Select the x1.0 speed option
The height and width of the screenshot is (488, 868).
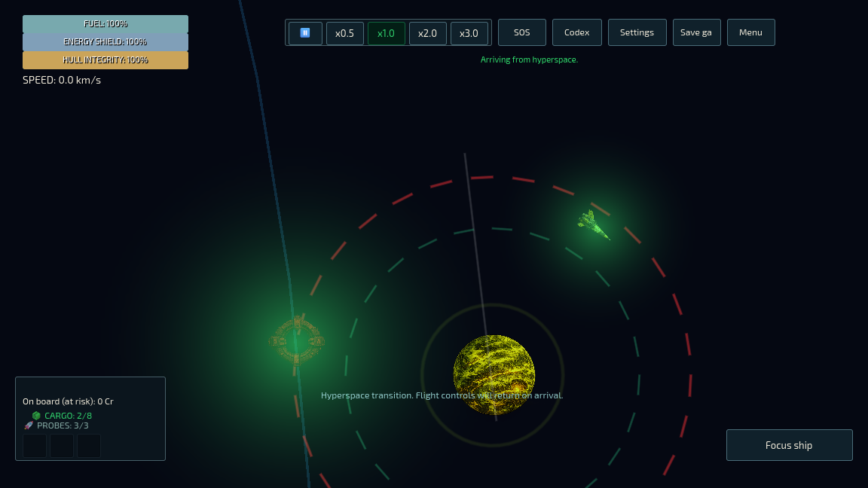coord(386,33)
